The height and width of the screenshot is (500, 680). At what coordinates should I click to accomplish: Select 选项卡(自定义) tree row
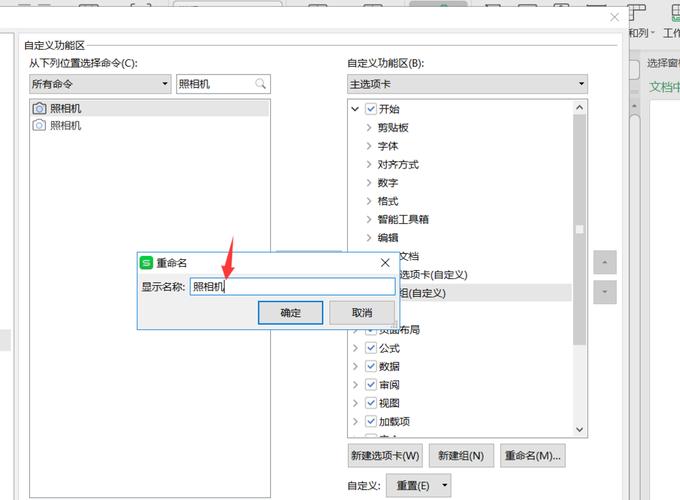click(433, 275)
